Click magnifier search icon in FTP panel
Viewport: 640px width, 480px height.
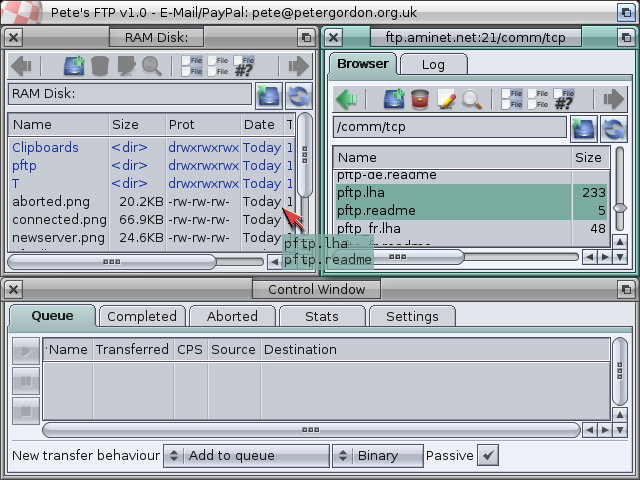click(x=472, y=99)
